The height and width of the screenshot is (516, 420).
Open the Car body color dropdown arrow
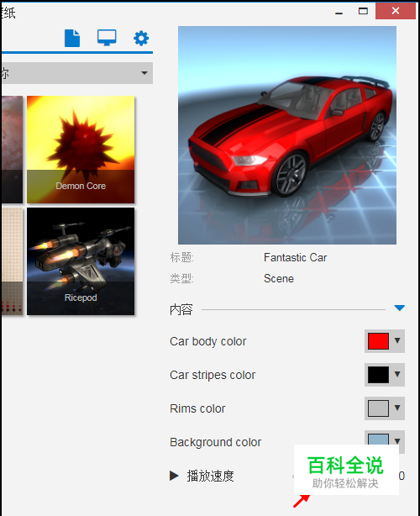click(397, 340)
